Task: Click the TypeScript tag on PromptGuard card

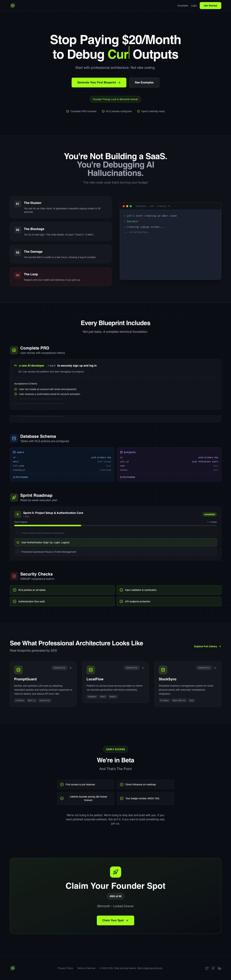Action: click(x=45, y=700)
